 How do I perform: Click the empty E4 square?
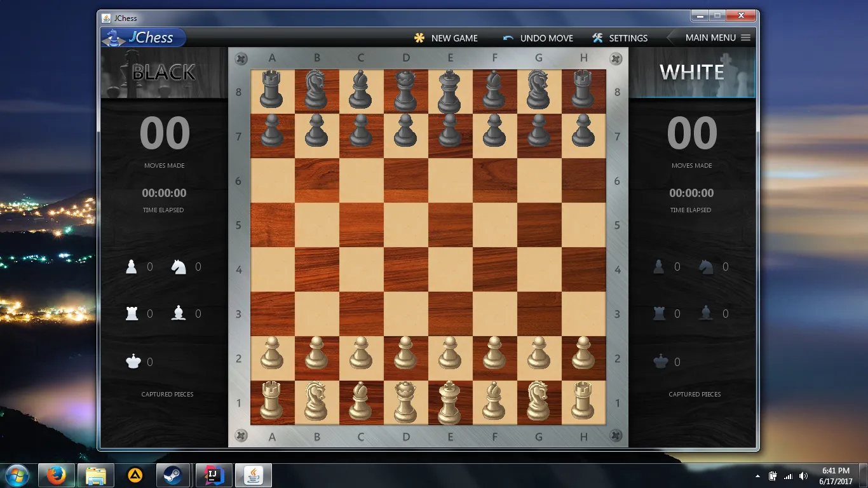(450, 269)
